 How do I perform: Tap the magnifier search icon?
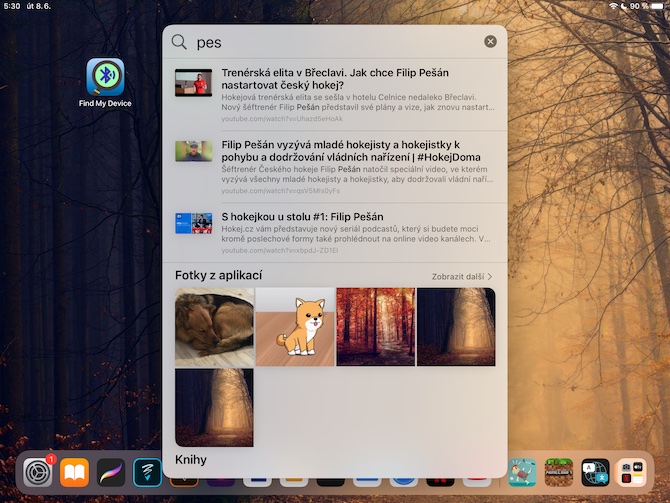coord(179,42)
